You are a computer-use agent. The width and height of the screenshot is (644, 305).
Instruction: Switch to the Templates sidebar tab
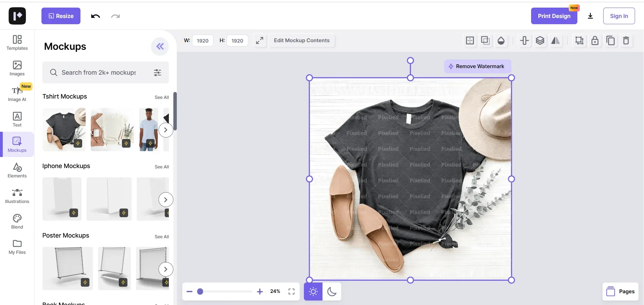(x=17, y=43)
